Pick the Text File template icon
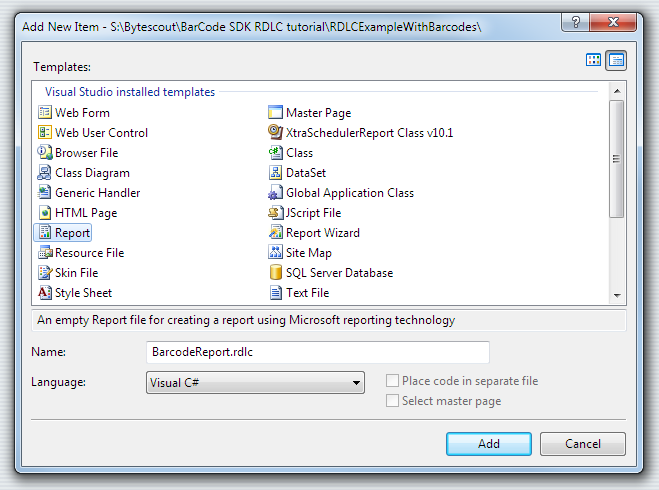Viewport: 659px width, 490px height. pos(275,292)
